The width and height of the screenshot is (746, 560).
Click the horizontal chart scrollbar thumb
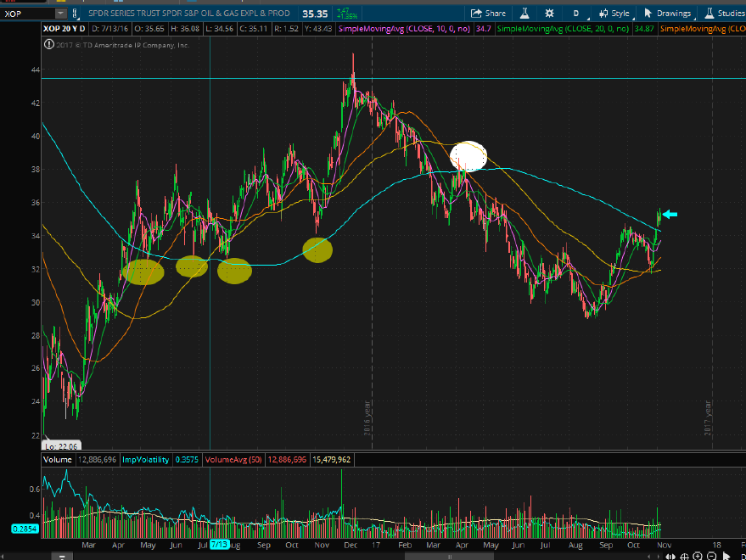click(449, 557)
